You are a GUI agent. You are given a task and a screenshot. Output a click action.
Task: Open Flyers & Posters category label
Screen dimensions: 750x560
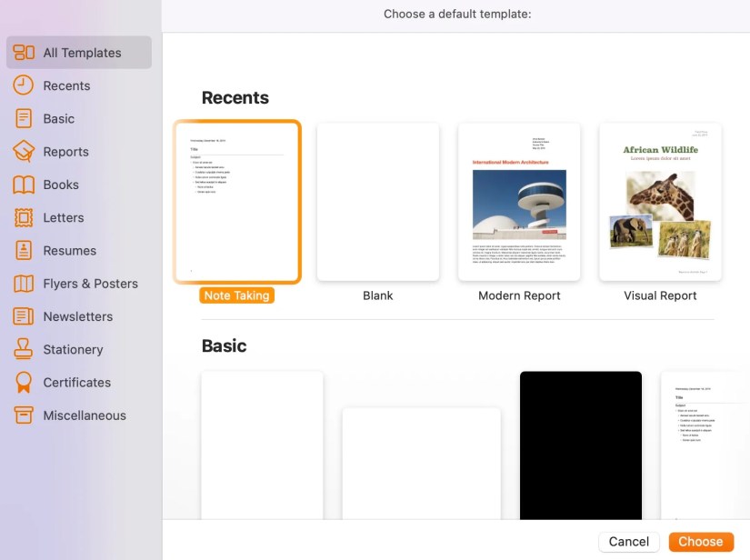tap(90, 284)
